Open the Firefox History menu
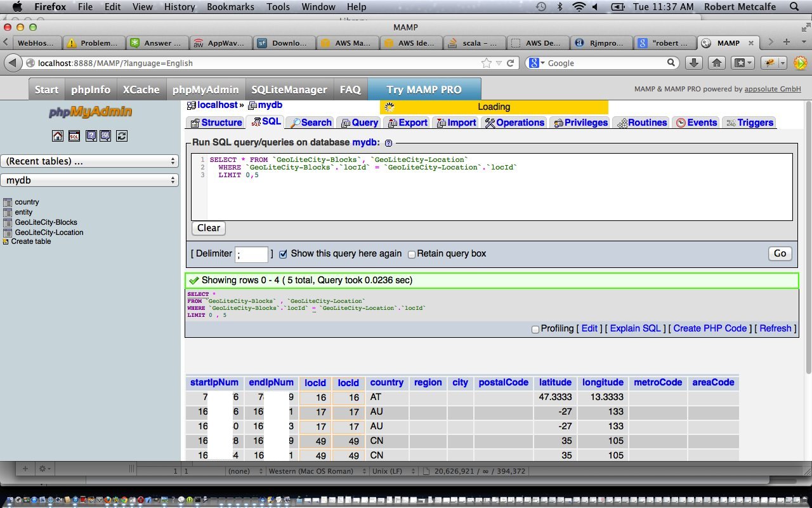 (180, 7)
